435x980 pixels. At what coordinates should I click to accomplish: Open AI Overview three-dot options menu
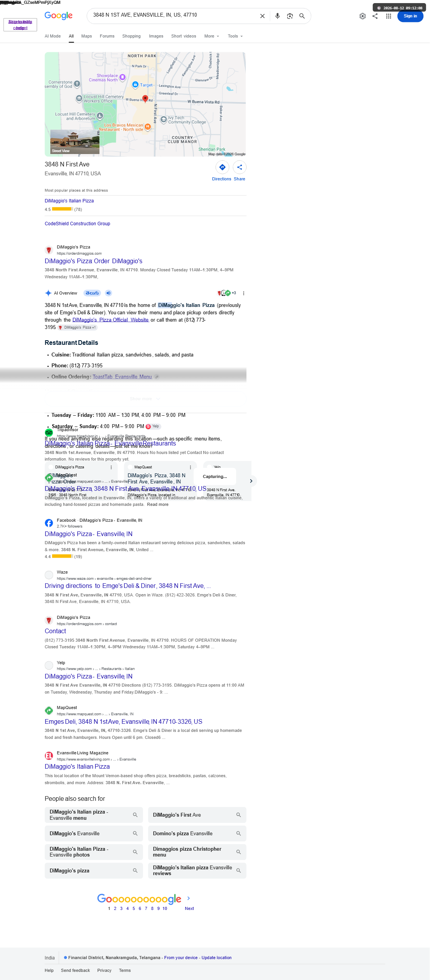(x=243, y=293)
